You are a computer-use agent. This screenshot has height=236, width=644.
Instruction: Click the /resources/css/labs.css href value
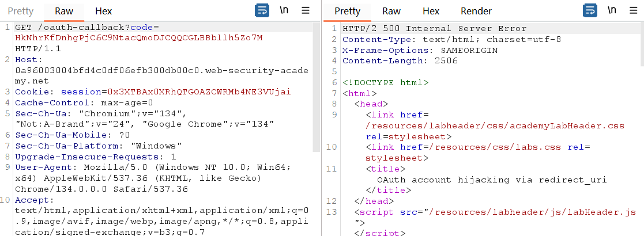[495, 147]
